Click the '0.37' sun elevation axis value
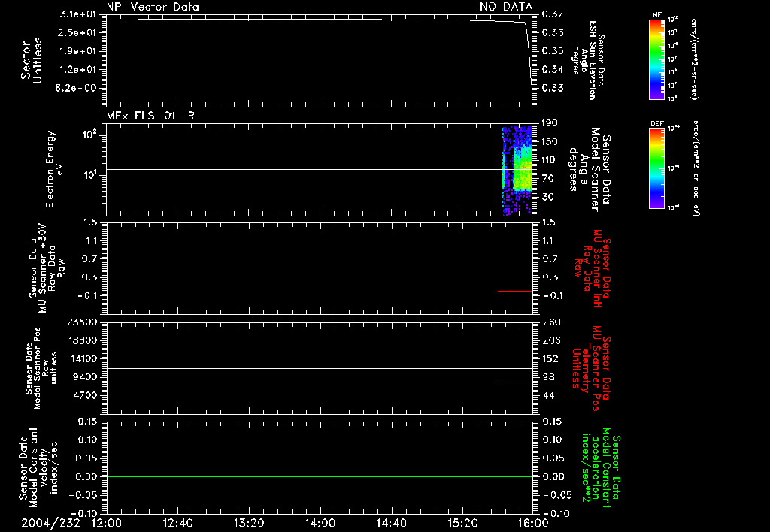 coord(553,14)
